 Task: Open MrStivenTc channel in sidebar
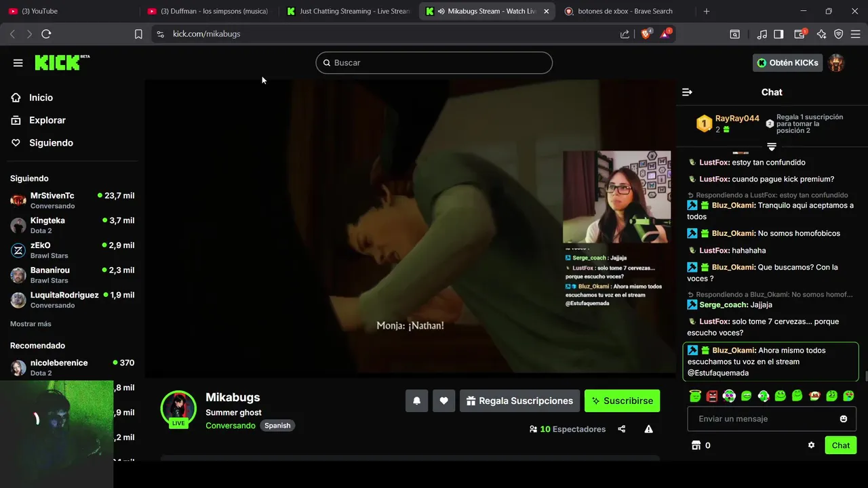tap(73, 200)
